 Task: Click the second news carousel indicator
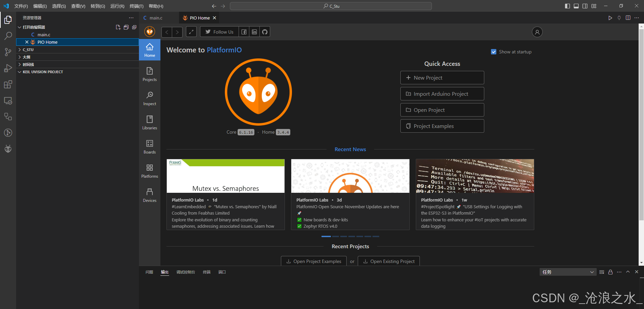(335, 236)
